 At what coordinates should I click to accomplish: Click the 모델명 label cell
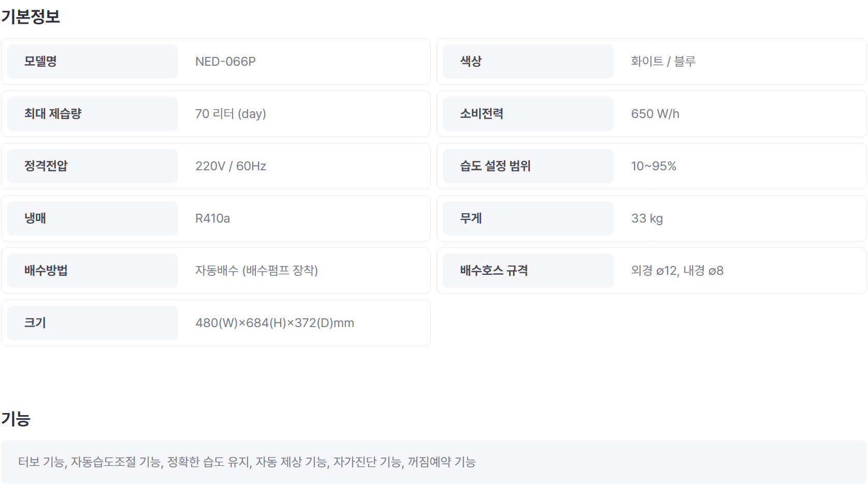[93, 62]
